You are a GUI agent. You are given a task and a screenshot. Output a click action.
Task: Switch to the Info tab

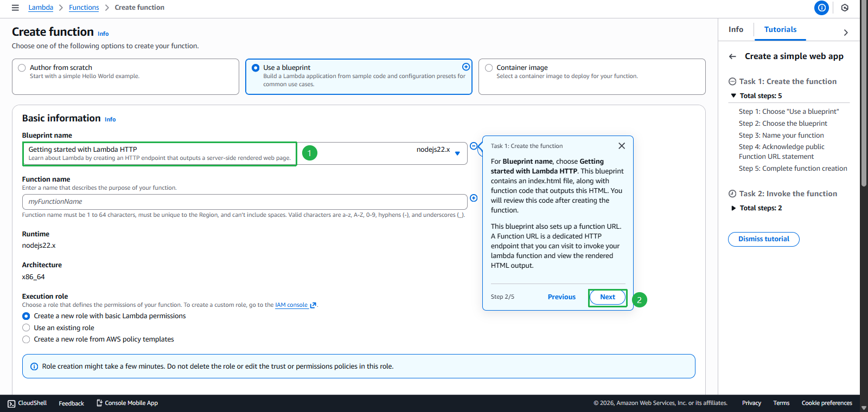tap(736, 30)
